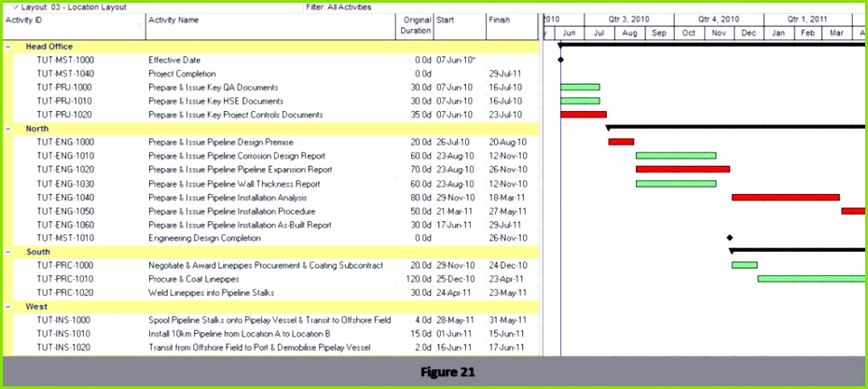The width and height of the screenshot is (868, 389).
Task: Click Qtr 4, 2010 in timescale header
Action: pos(719,19)
